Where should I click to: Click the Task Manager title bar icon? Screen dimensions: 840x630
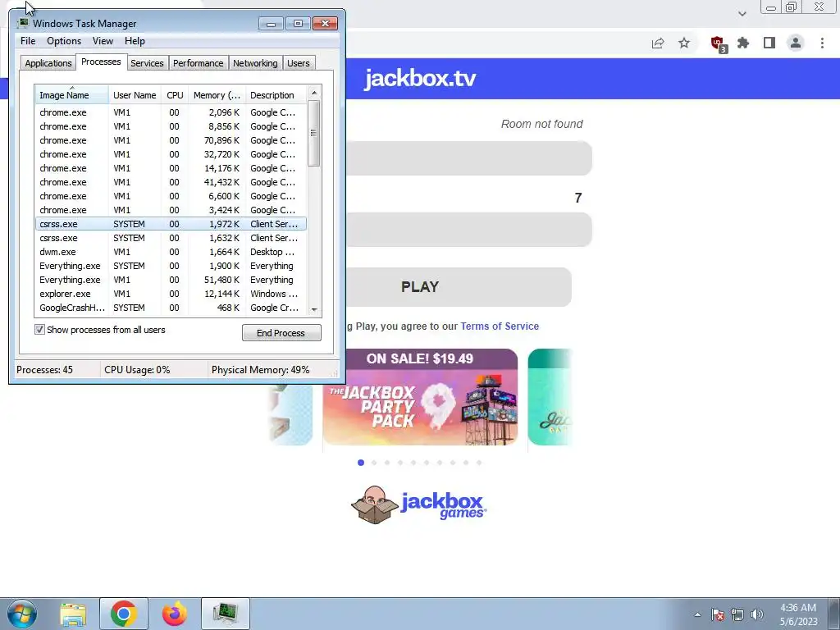click(23, 23)
